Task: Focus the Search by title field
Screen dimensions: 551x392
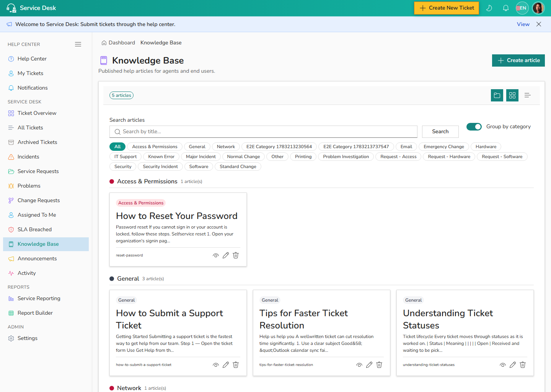Action: click(x=263, y=132)
